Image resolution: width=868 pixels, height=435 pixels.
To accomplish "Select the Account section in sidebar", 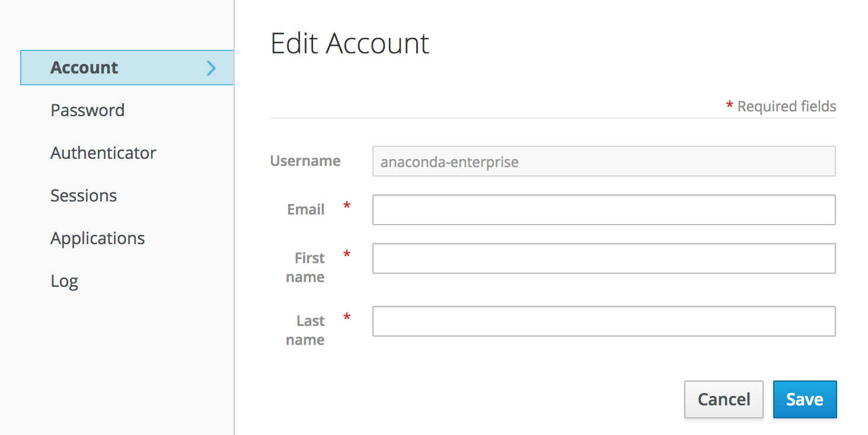I will [x=84, y=67].
